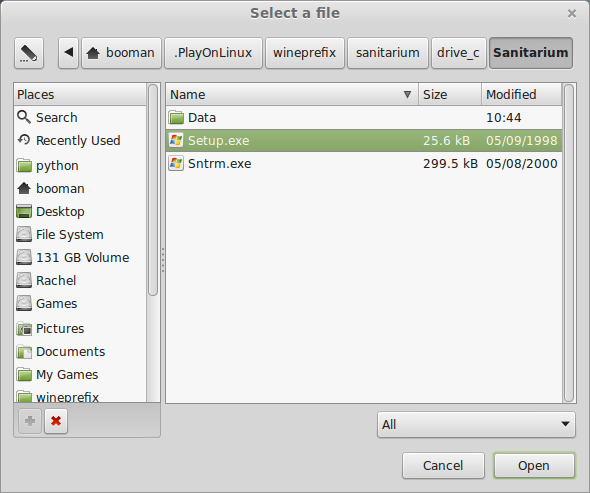
Task: Sort files by the Name column header
Action: tap(292, 94)
